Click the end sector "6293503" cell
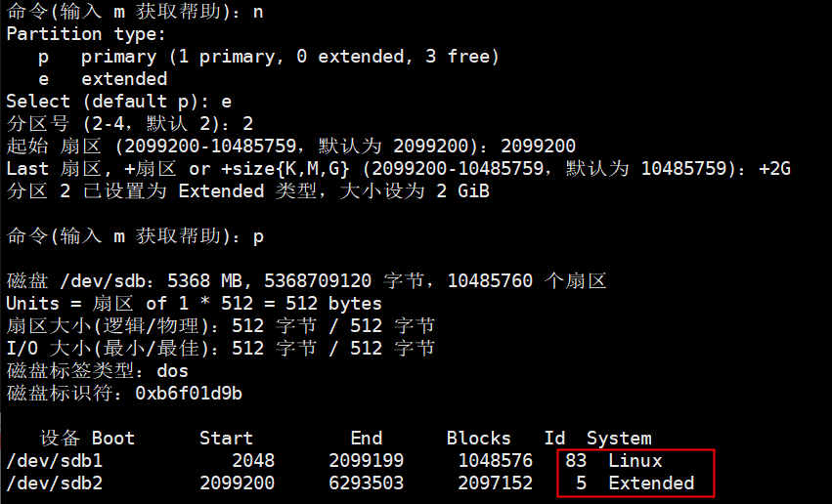Viewport: 832px width, 504px height. [x=366, y=483]
